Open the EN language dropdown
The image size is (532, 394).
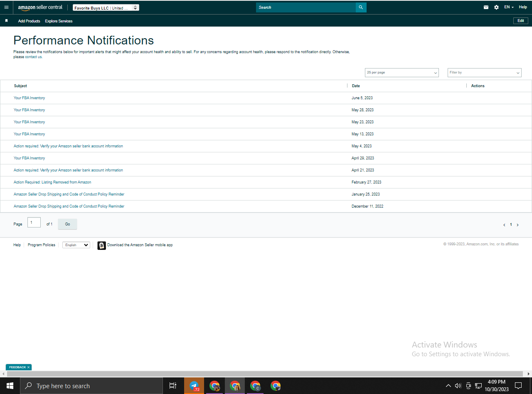coord(509,7)
